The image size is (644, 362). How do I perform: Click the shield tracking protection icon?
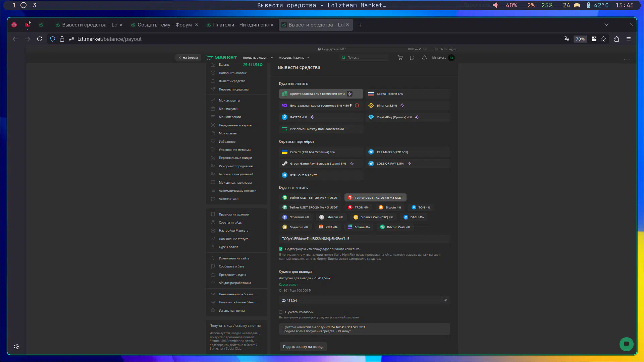pyautogui.click(x=53, y=39)
